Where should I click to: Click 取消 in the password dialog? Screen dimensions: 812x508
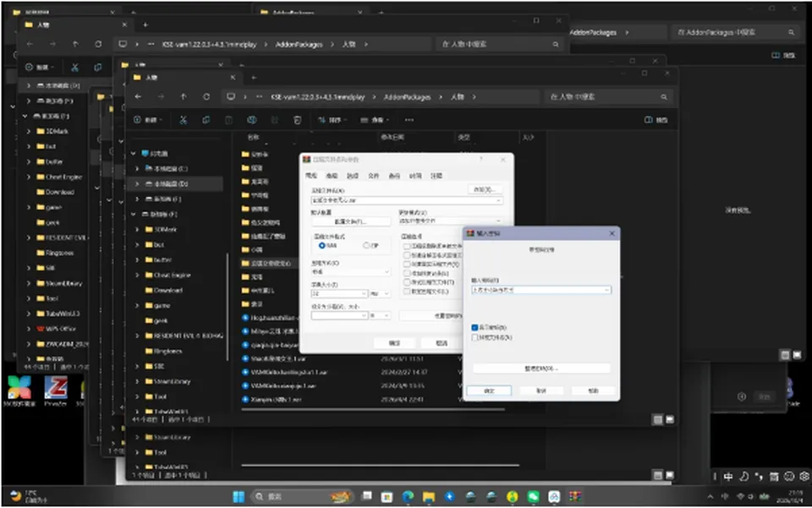(x=541, y=391)
